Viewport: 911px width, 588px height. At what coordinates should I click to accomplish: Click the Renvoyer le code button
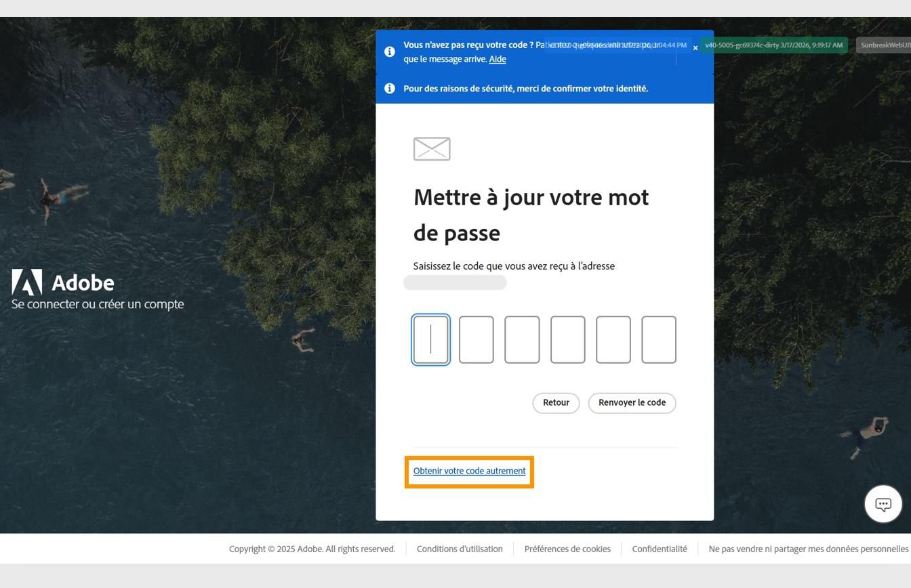632,402
